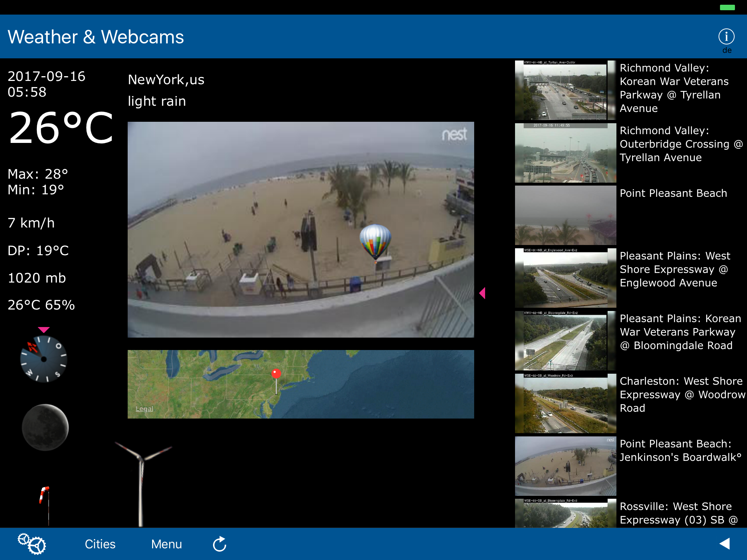Viewport: 747px width, 560px height.
Task: Select Charleston West Shore Expressway webcam
Action: point(681,394)
